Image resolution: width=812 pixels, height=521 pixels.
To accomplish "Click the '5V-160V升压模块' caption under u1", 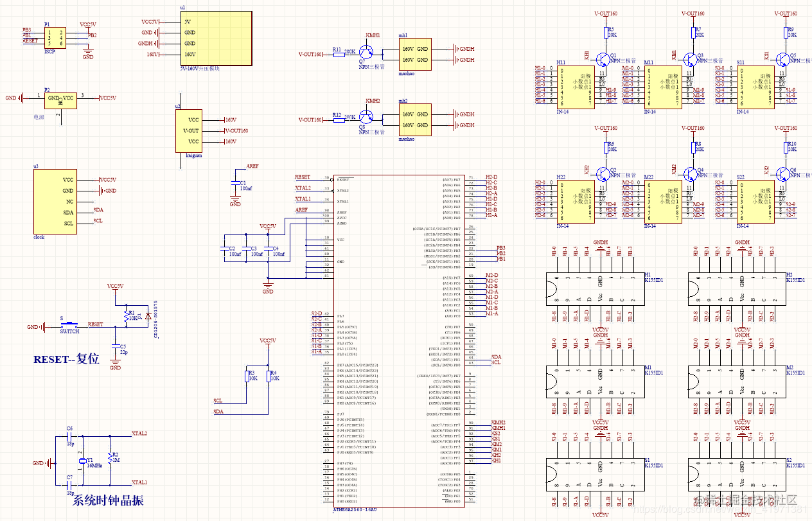I will (x=200, y=68).
